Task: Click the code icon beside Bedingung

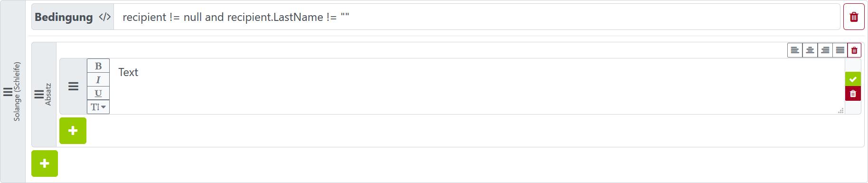Action: pos(105,17)
